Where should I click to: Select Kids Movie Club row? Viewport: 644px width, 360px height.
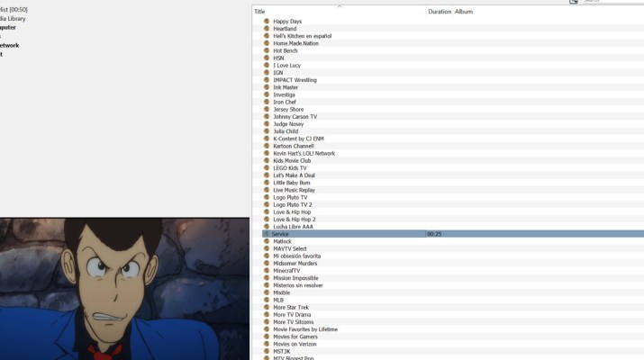(x=292, y=161)
